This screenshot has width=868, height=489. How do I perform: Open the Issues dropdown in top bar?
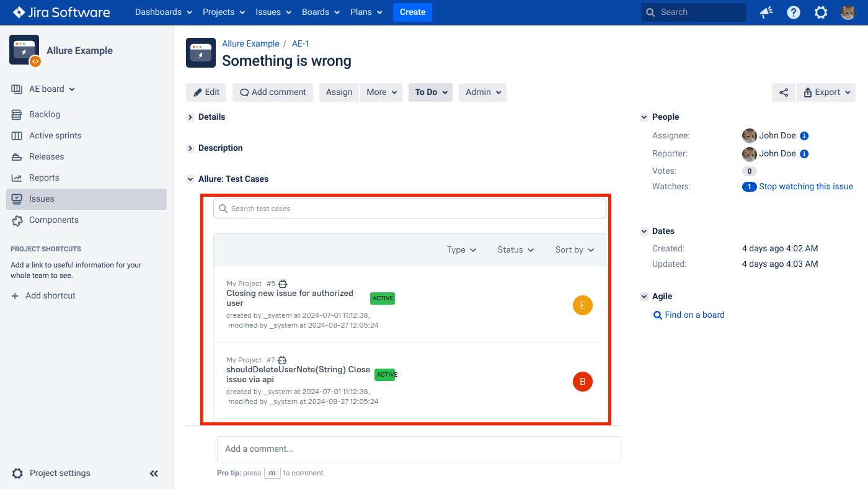point(273,12)
